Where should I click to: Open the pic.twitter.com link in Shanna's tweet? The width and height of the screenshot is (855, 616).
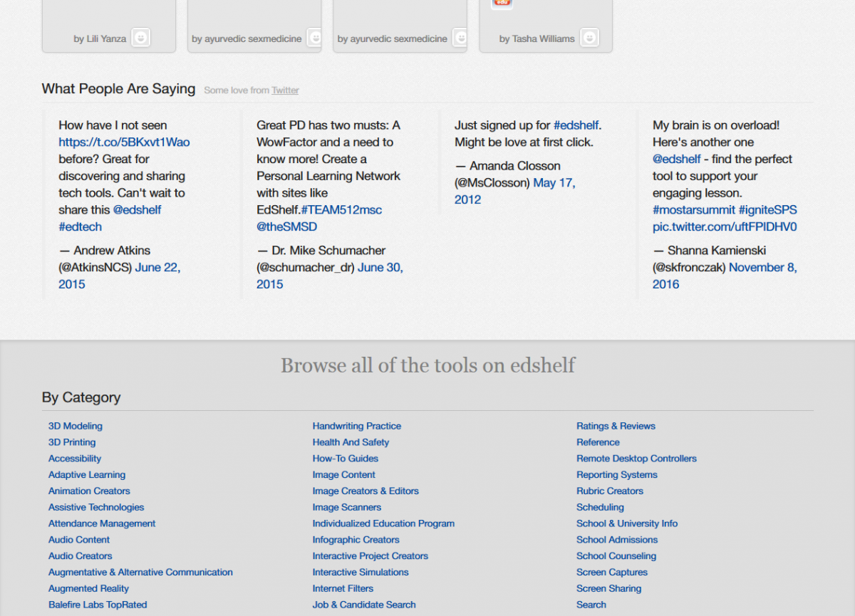click(x=724, y=226)
